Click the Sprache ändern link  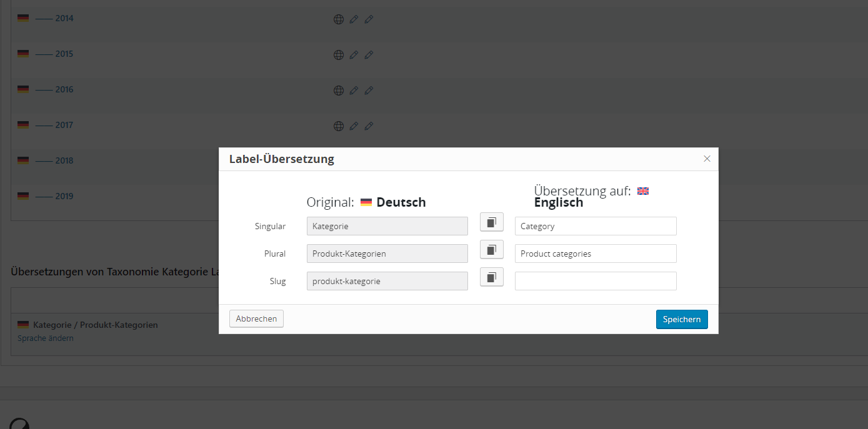pyautogui.click(x=45, y=338)
